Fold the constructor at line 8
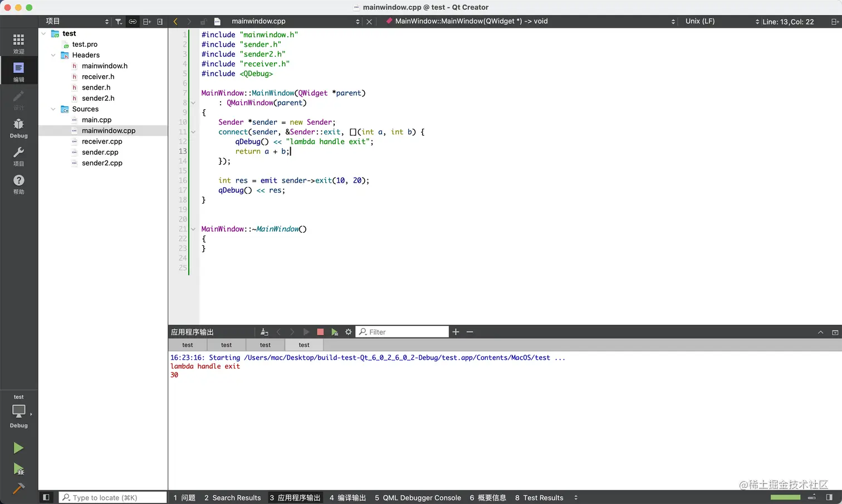 [193, 103]
